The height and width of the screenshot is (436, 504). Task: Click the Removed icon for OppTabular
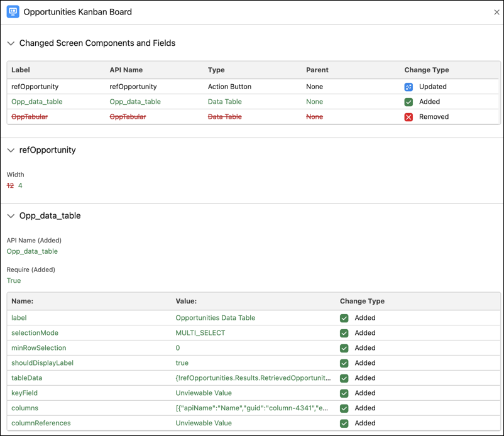point(408,117)
